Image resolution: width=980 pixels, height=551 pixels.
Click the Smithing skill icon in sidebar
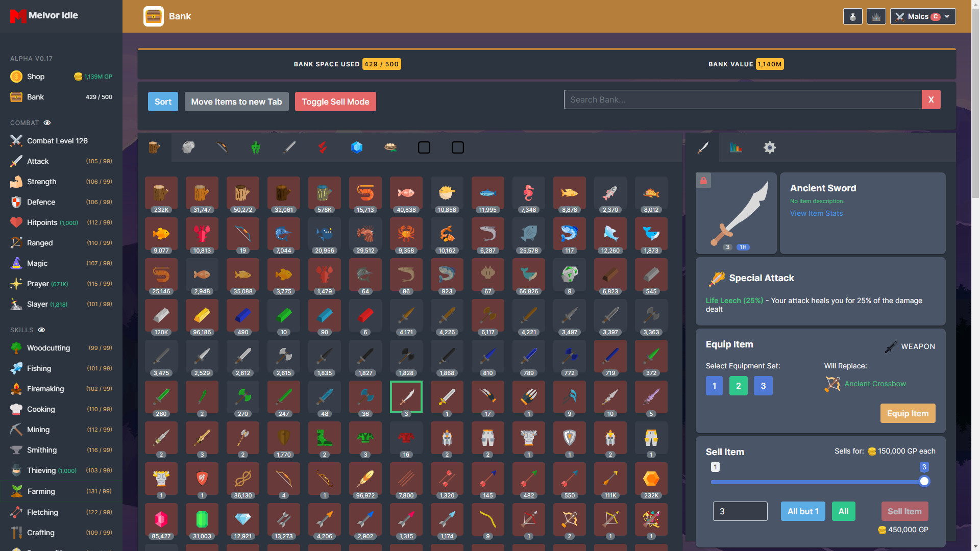pos(15,449)
